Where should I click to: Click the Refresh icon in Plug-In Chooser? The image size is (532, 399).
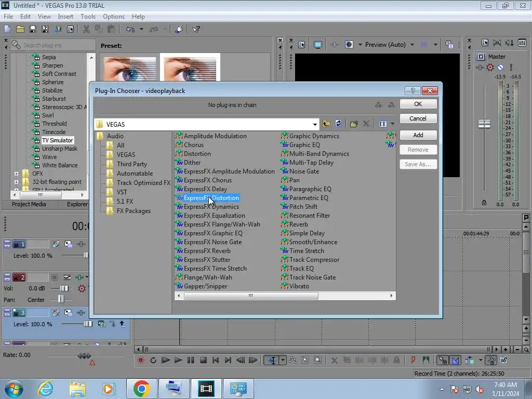click(x=338, y=124)
